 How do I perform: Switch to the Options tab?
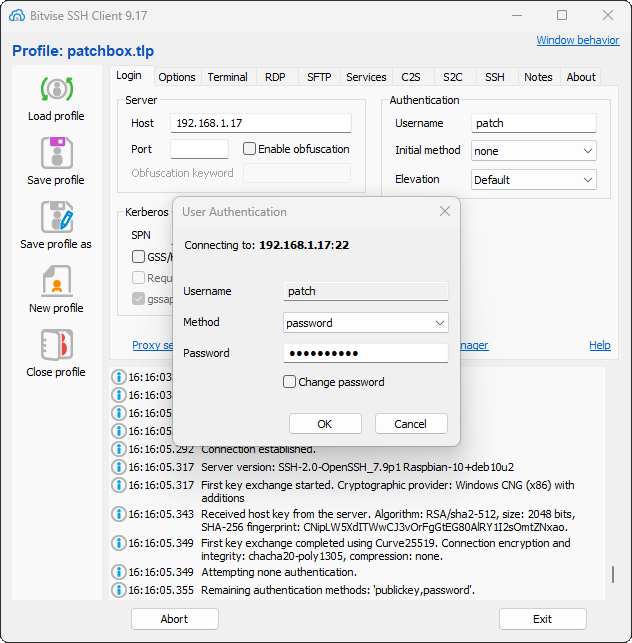pyautogui.click(x=177, y=77)
